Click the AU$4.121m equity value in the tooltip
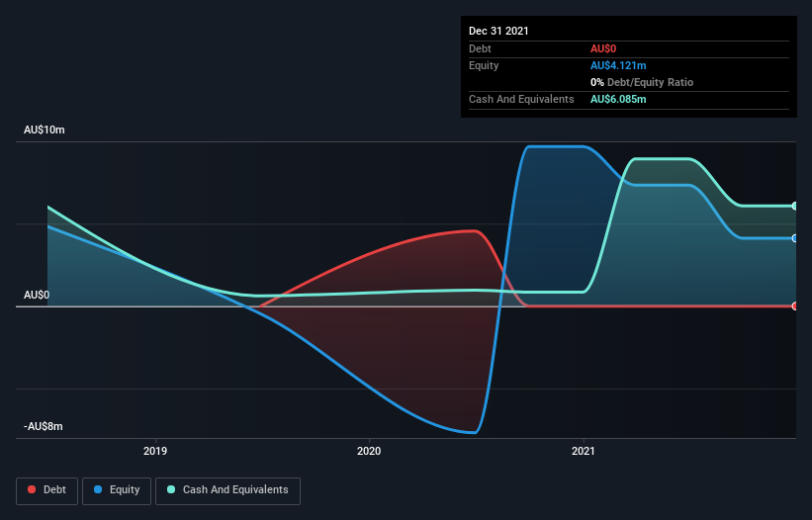 [x=618, y=65]
